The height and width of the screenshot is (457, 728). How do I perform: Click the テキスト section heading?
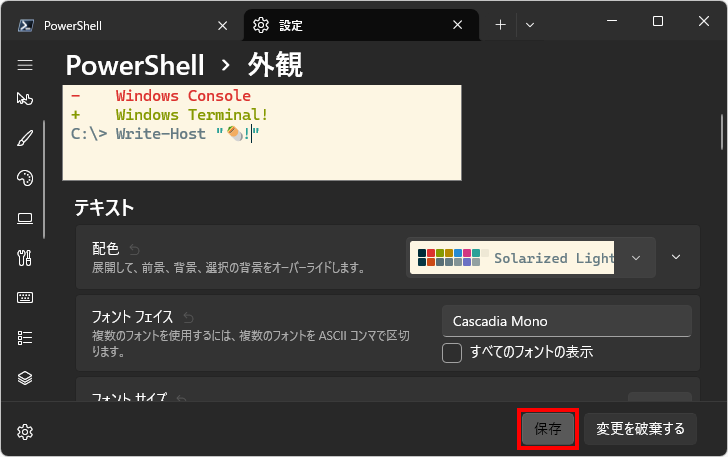point(104,207)
